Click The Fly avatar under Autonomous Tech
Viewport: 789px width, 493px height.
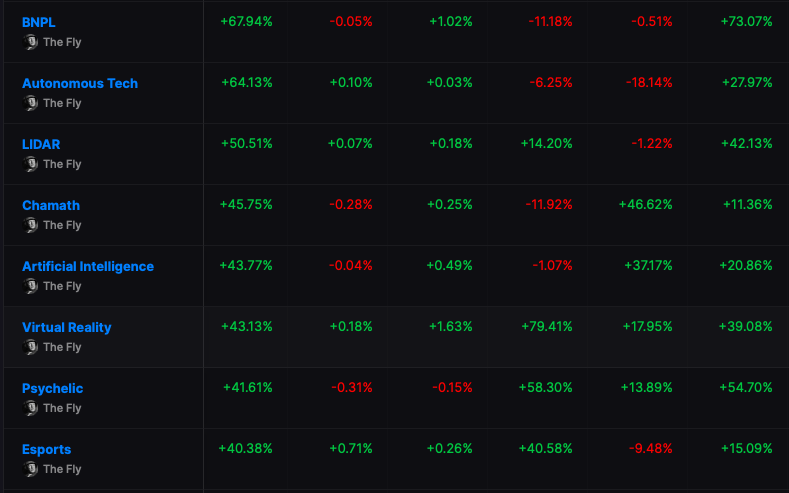[x=30, y=103]
